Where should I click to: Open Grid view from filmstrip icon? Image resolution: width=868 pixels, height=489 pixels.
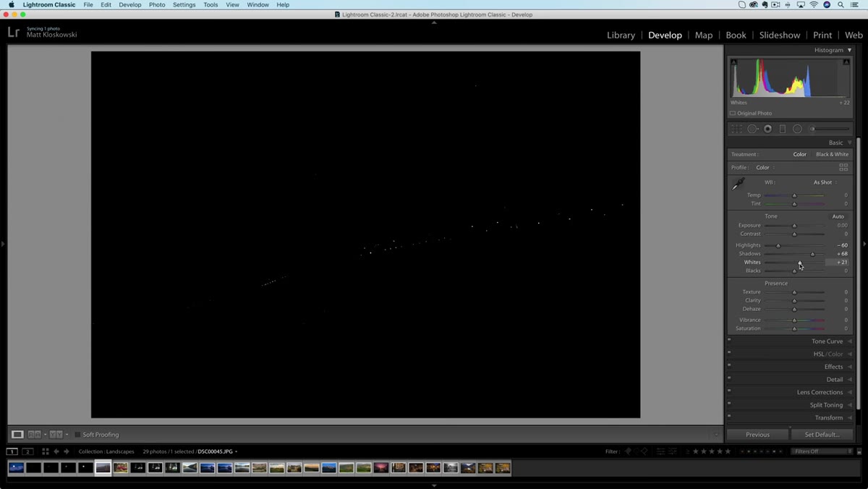pos(45,451)
